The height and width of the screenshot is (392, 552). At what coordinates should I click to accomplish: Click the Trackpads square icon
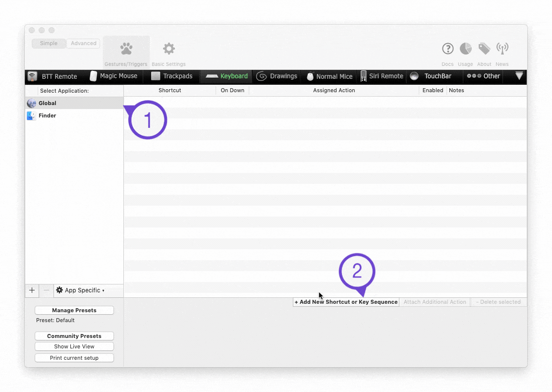(x=155, y=76)
